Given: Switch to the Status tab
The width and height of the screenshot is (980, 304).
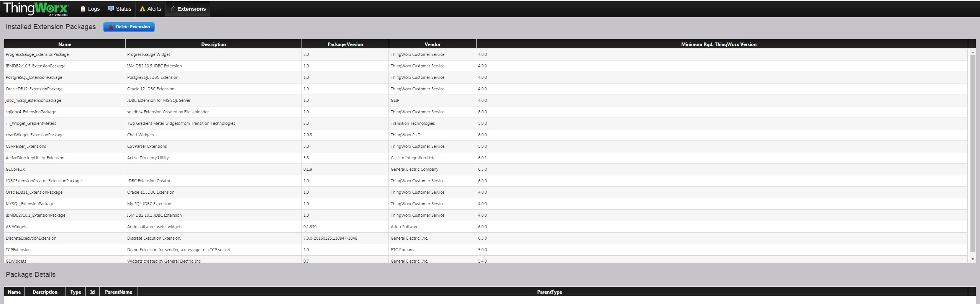Looking at the screenshot, I should coord(120,9).
